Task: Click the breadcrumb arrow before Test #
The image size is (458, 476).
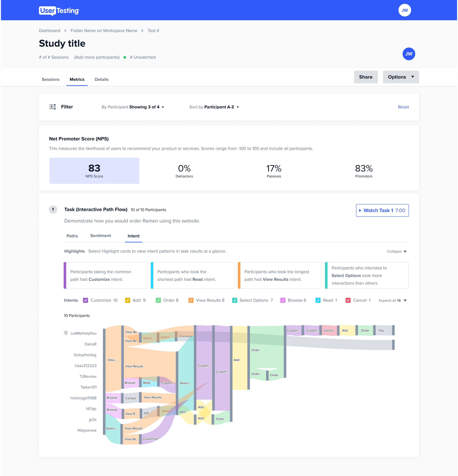Action: pyautogui.click(x=143, y=31)
